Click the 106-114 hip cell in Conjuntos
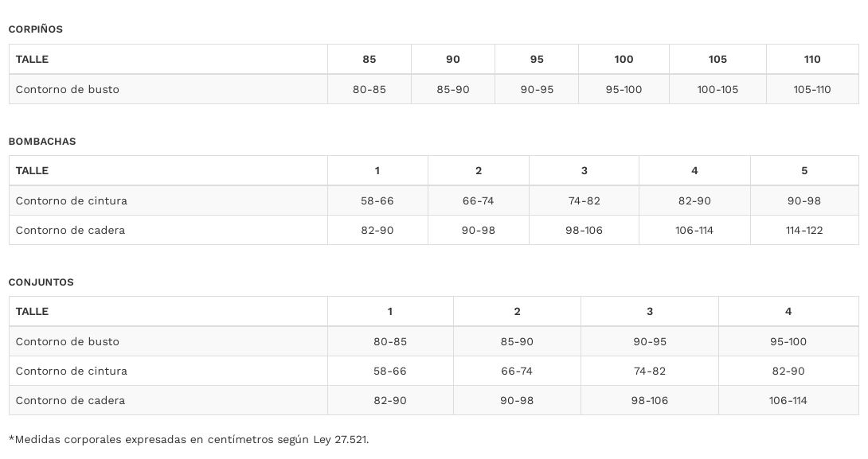The width and height of the screenshot is (868, 459). [788, 401]
